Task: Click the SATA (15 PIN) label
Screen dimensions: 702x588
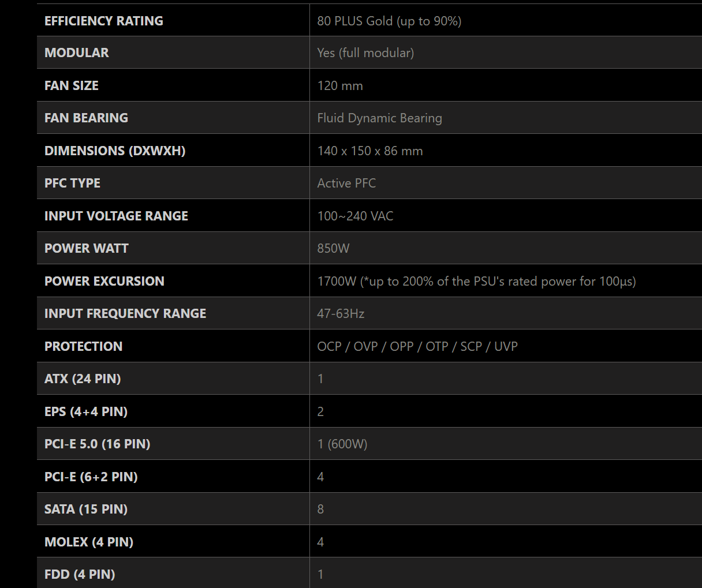Action: point(86,509)
